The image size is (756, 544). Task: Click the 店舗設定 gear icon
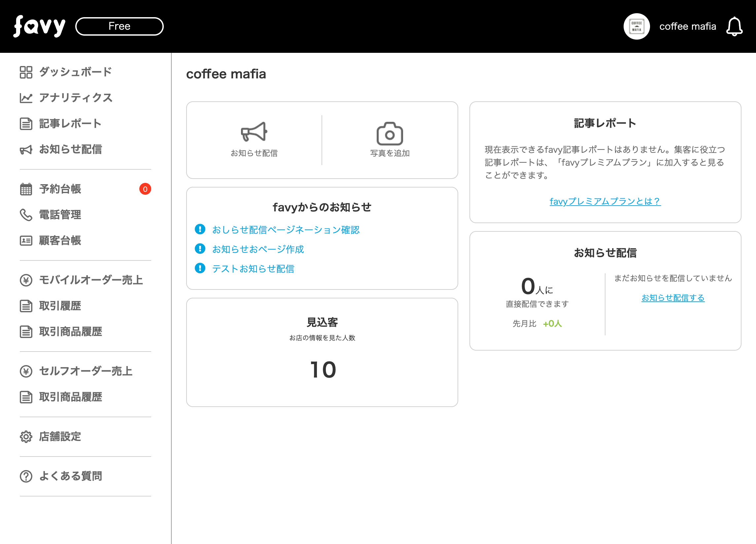(x=26, y=437)
